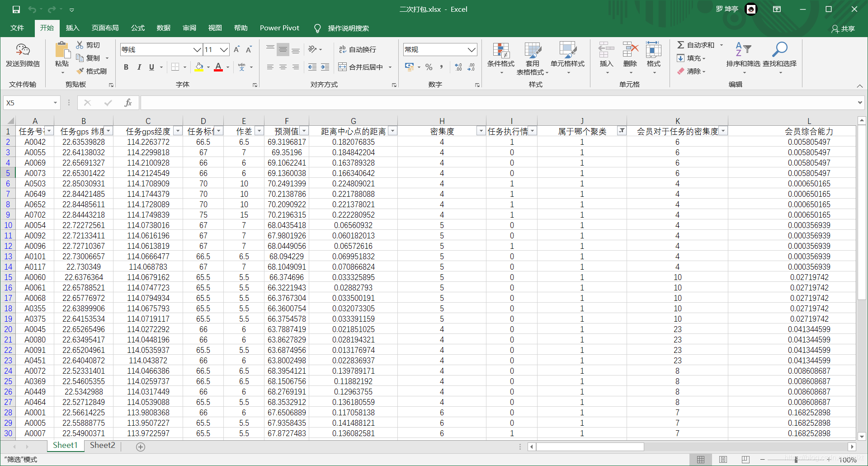Click the Cut scissors icon
The width and height of the screenshot is (868, 466).
coord(80,45)
